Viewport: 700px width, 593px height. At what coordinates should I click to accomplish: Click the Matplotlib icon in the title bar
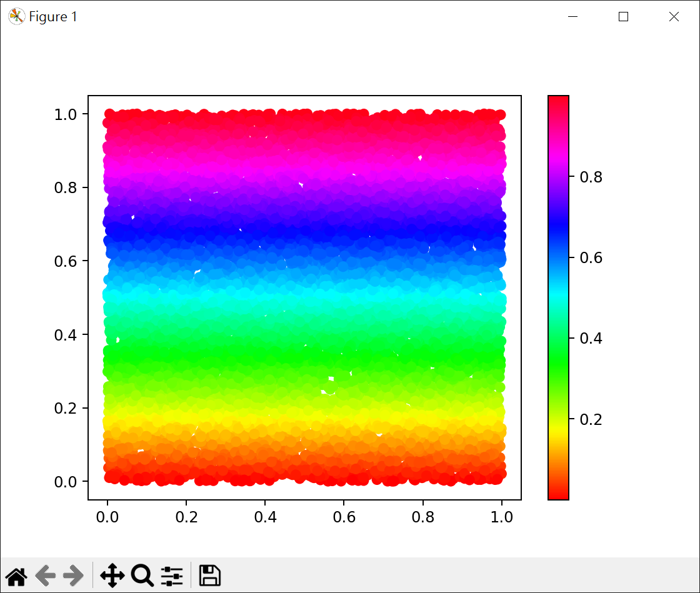point(16,17)
